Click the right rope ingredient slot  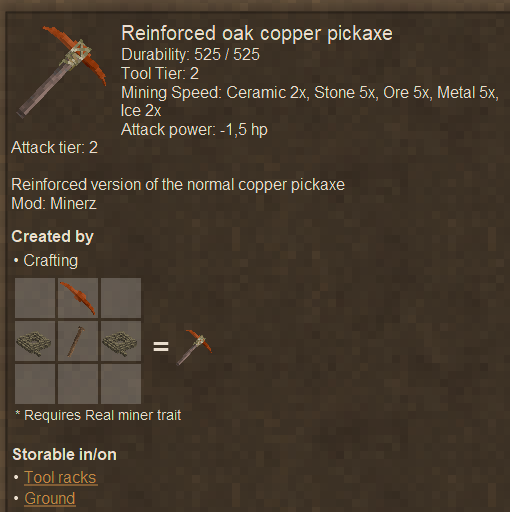tap(121, 341)
